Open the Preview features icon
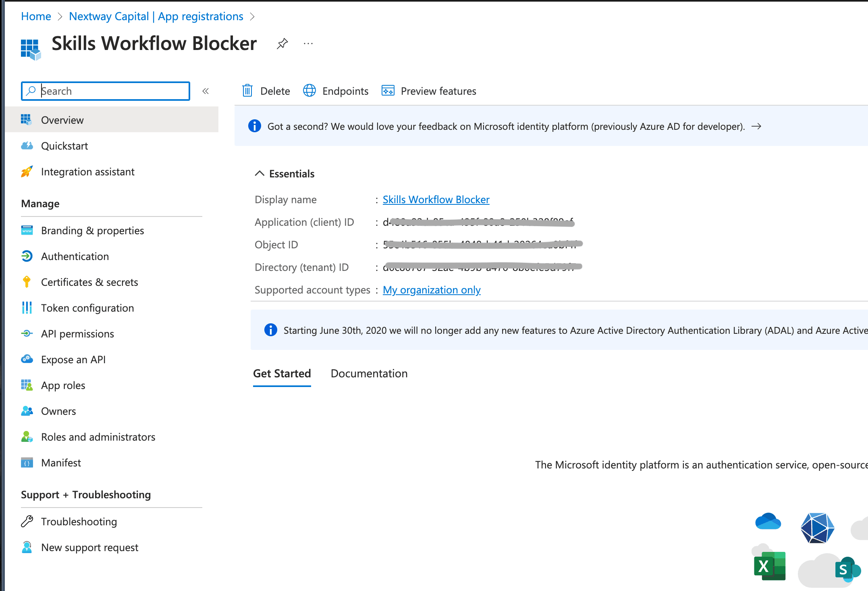Image resolution: width=868 pixels, height=591 pixels. [388, 91]
